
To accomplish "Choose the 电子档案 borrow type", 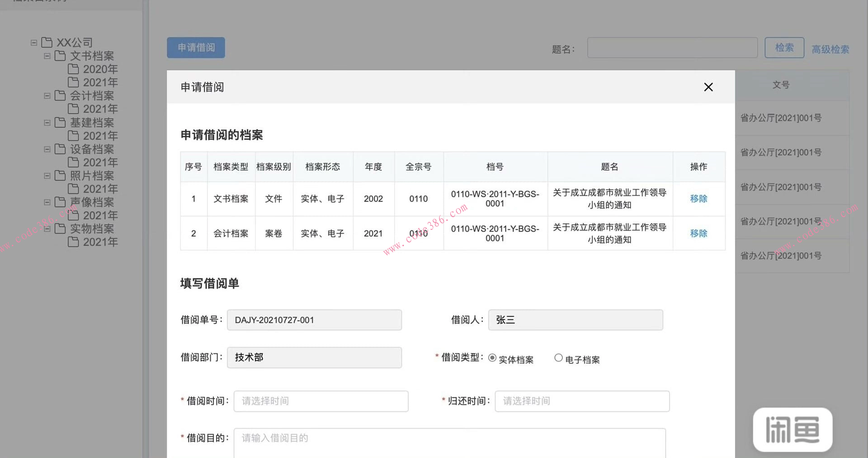I will [558, 358].
